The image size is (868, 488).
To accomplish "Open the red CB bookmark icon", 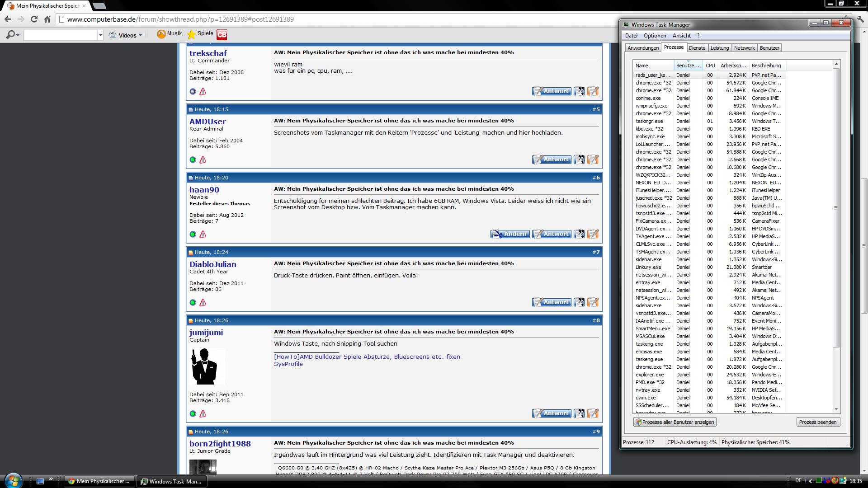I will (x=222, y=34).
